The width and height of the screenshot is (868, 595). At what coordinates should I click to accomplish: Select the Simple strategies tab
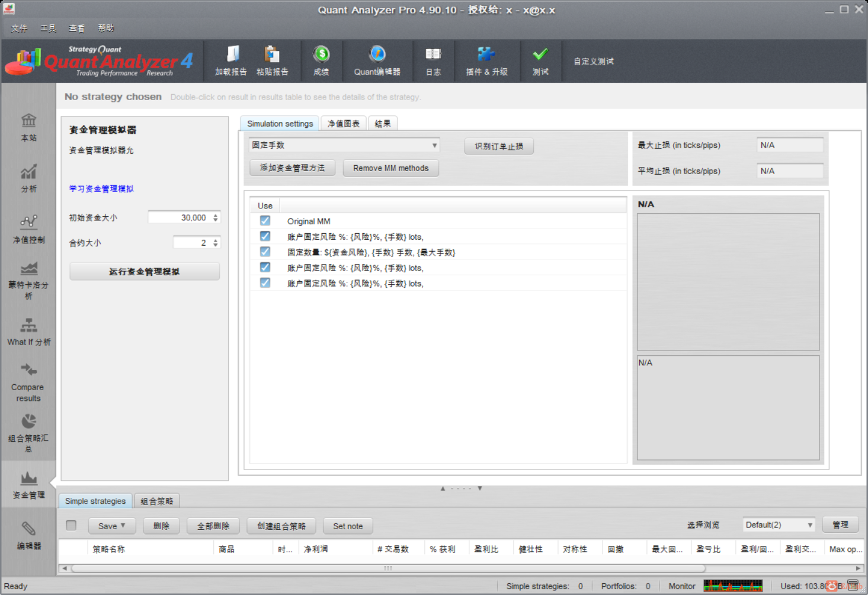[x=95, y=501]
